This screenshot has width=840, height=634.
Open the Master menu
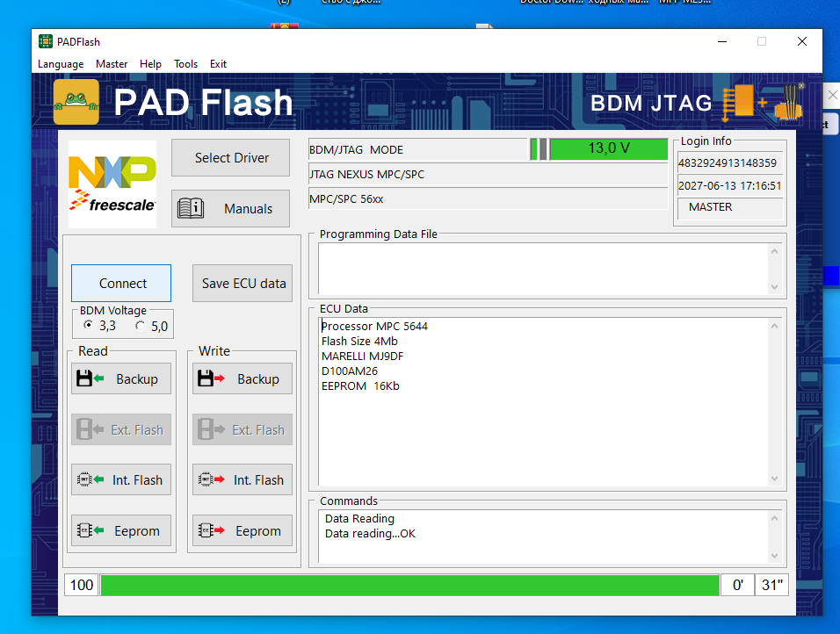click(112, 64)
